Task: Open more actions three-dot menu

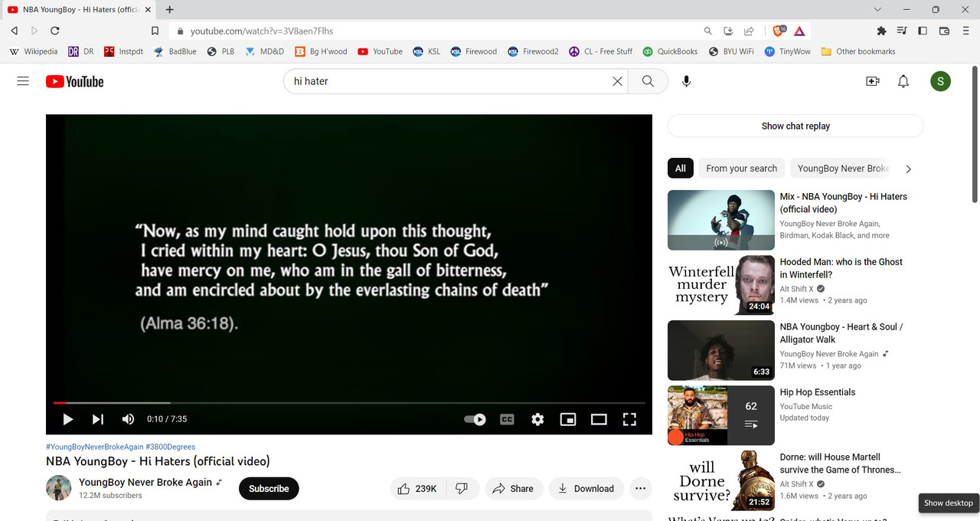Action: tap(641, 489)
